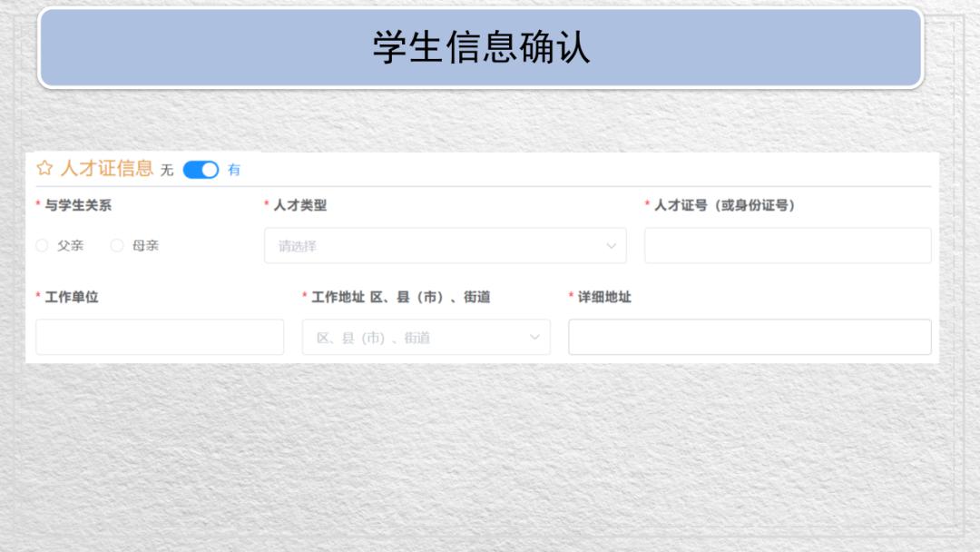Image resolution: width=980 pixels, height=552 pixels.
Task: Click the 详细地址 input field
Action: click(750, 337)
